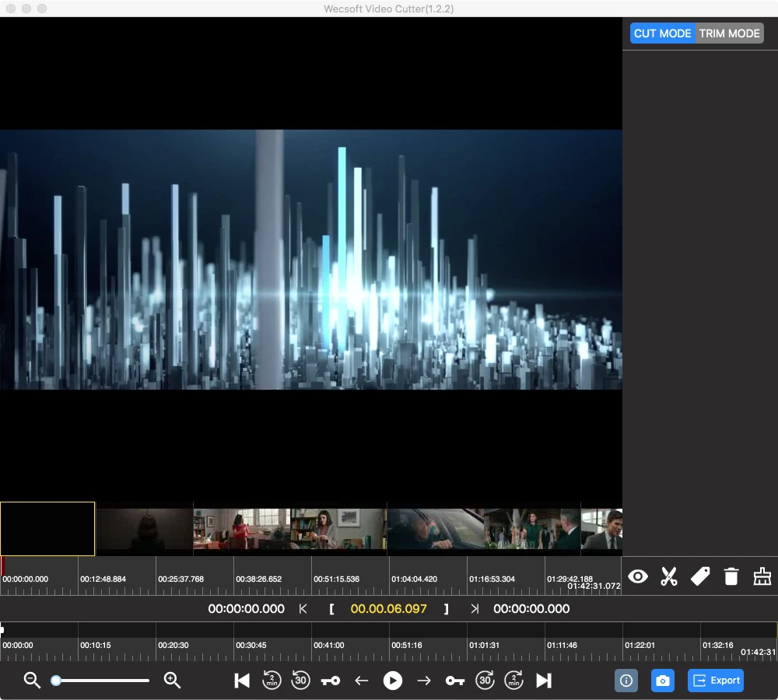The width and height of the screenshot is (778, 700).
Task: Click the 00:38:26.652 mark on upper timeline
Action: coord(258,579)
